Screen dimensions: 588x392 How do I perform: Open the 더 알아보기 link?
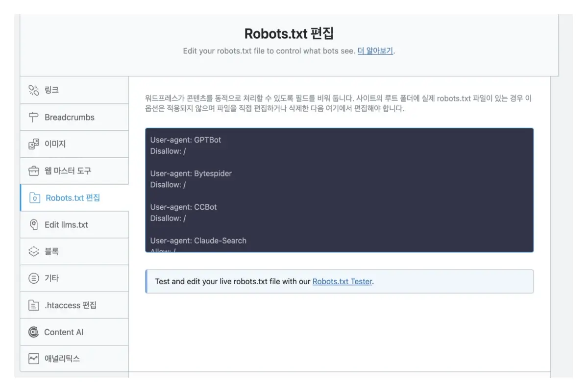[x=374, y=50]
